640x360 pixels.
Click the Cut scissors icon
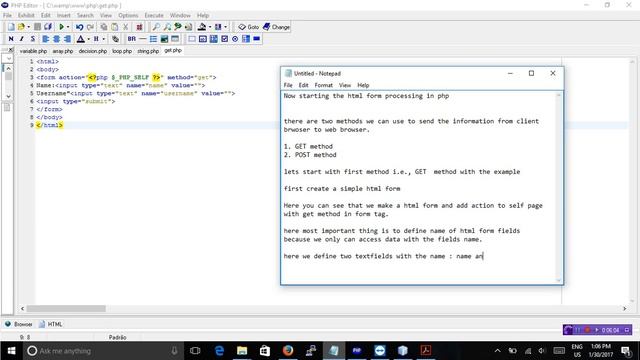pyautogui.click(x=126, y=27)
